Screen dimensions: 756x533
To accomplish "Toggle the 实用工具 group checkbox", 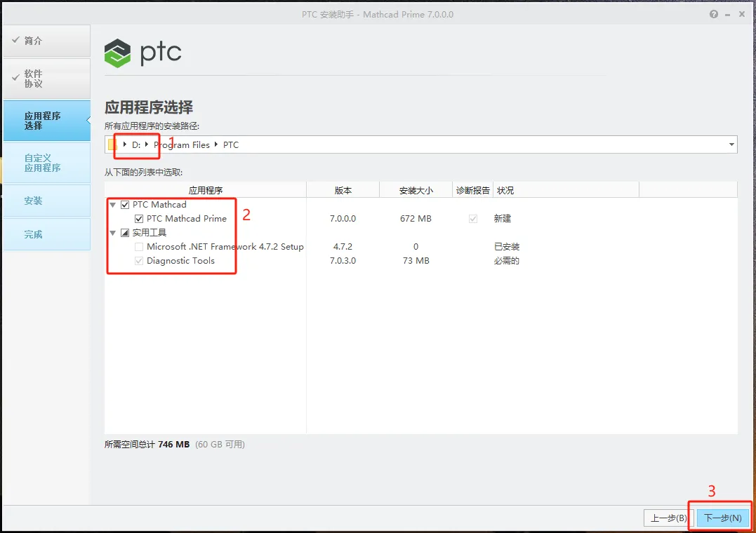I will 125,233.
